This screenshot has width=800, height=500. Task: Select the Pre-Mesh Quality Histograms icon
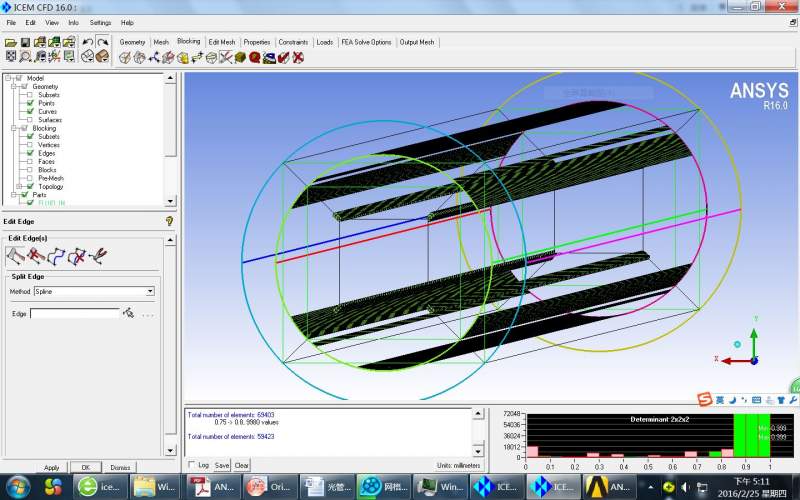point(255,58)
